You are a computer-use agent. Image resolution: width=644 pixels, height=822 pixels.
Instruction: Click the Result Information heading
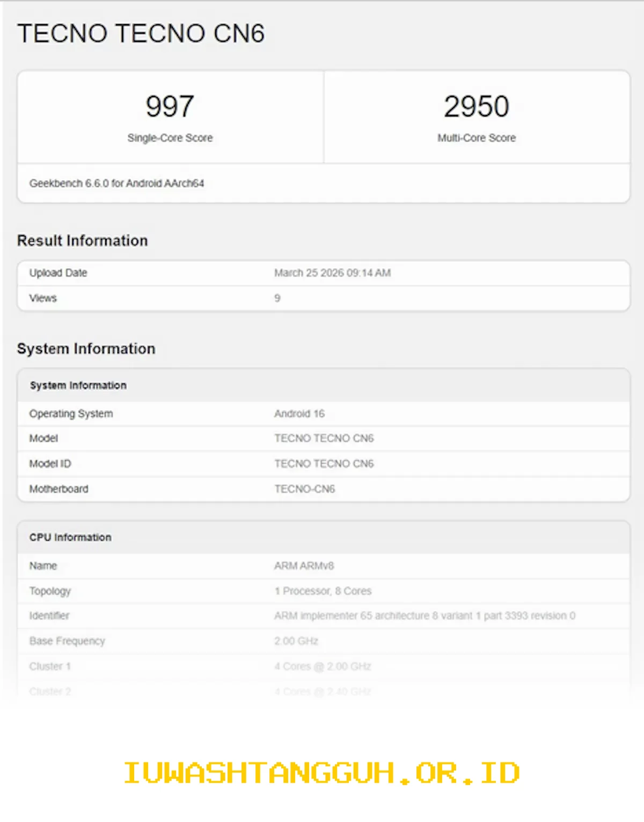83,241
